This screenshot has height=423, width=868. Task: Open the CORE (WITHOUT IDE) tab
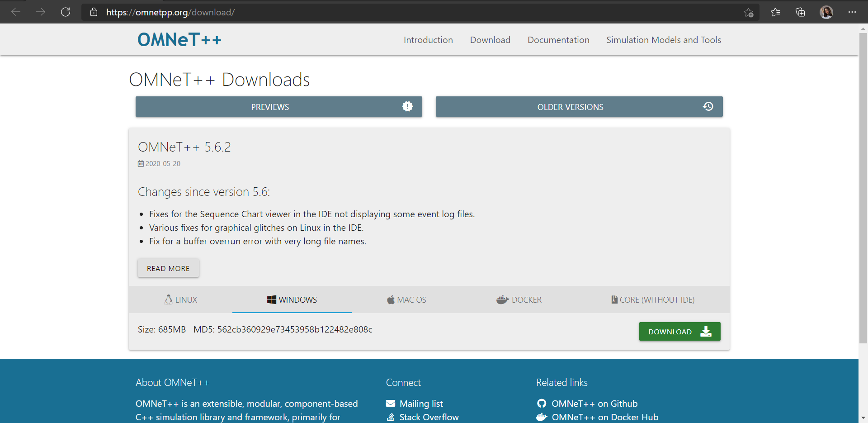pos(653,299)
